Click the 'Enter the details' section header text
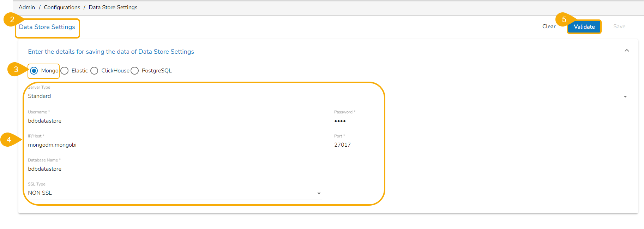This screenshot has width=644, height=229. tap(111, 52)
